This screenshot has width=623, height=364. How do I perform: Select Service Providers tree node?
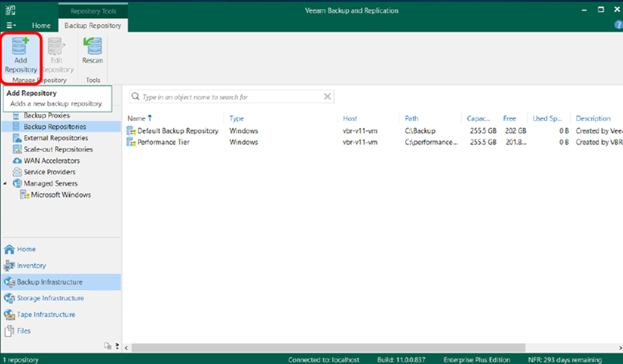pos(50,172)
